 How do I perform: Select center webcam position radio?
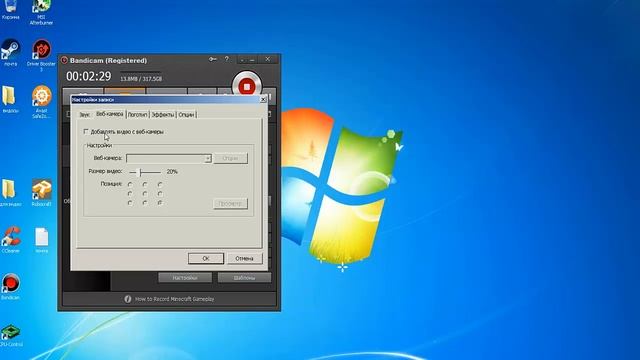point(145,193)
